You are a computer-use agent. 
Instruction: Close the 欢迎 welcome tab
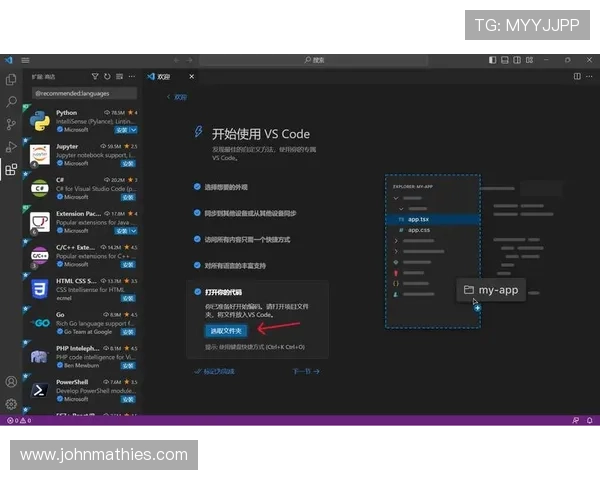point(192,77)
